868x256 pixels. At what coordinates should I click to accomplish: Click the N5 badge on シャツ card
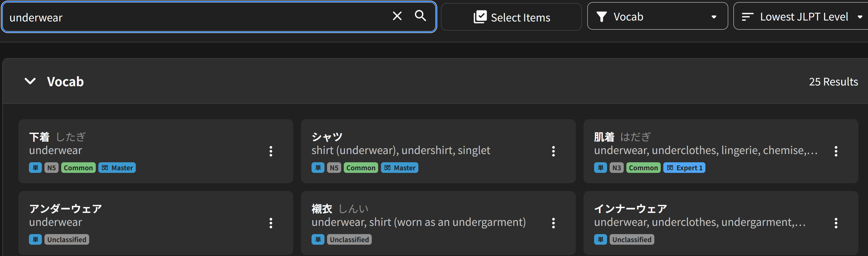tap(334, 168)
